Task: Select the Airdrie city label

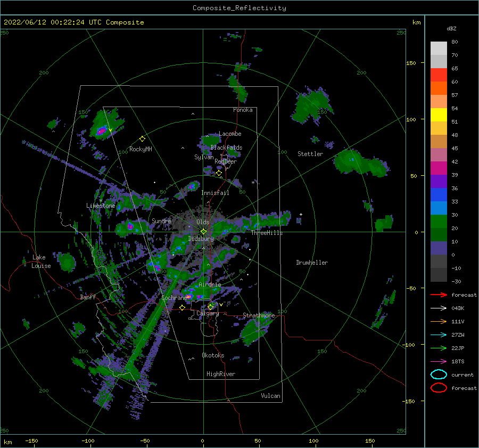Action: pyautogui.click(x=210, y=284)
